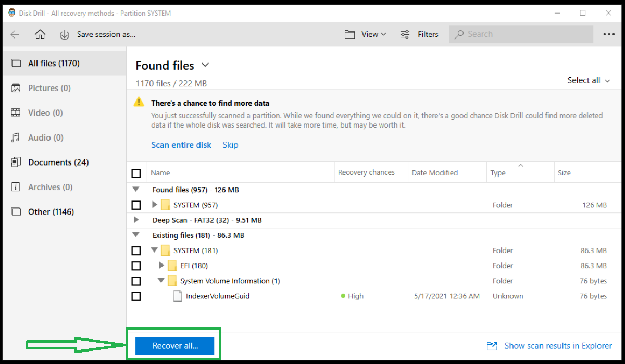This screenshot has height=364, width=625.
Task: Check the SYSTEM (181) folder checkbox
Action: pos(136,251)
